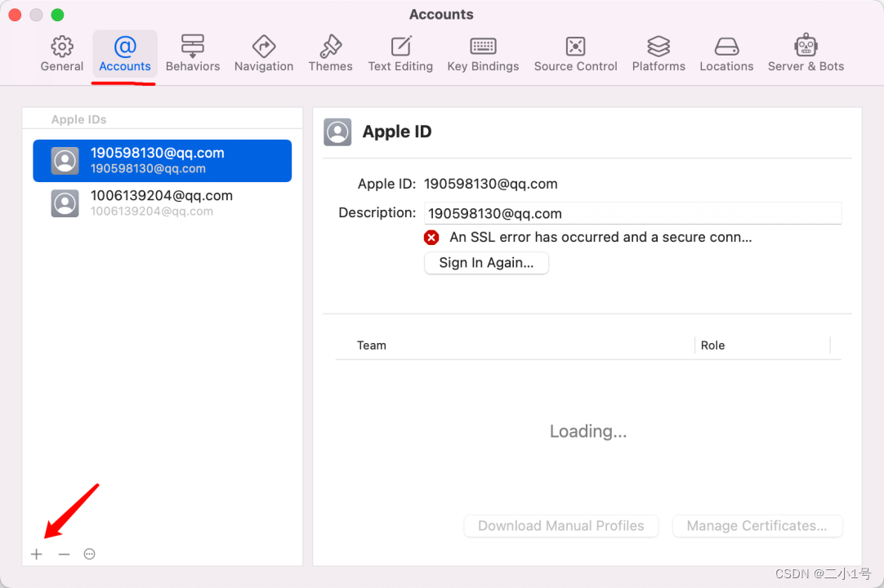Click the avatar icon for 190598130@qq.com
This screenshot has height=588, width=884.
65,161
